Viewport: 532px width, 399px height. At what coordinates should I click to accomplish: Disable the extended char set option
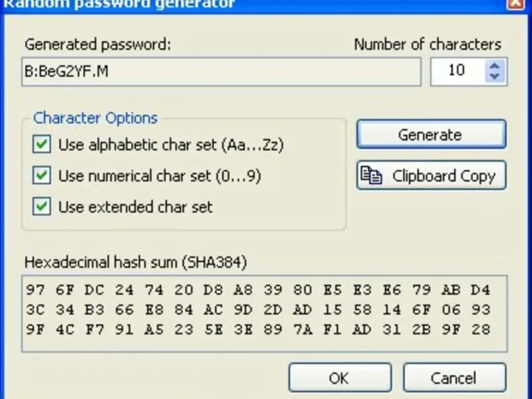(43, 207)
